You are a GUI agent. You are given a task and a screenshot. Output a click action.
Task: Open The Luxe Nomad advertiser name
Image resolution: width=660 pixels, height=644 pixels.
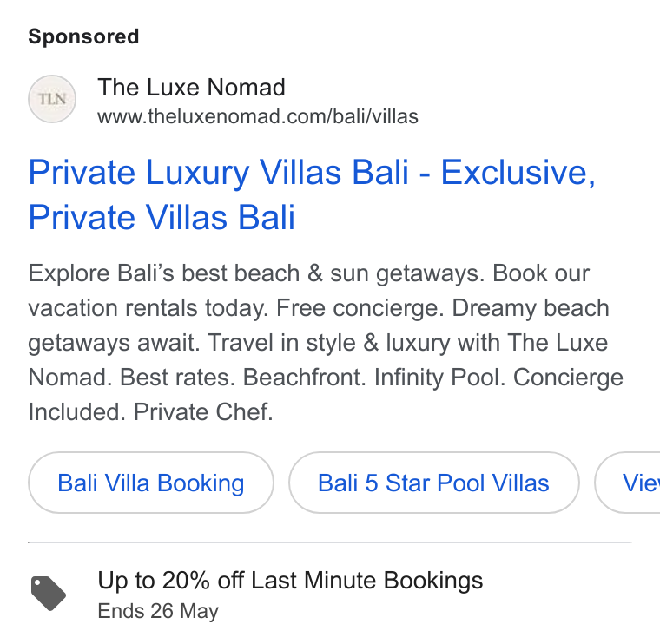tap(192, 87)
